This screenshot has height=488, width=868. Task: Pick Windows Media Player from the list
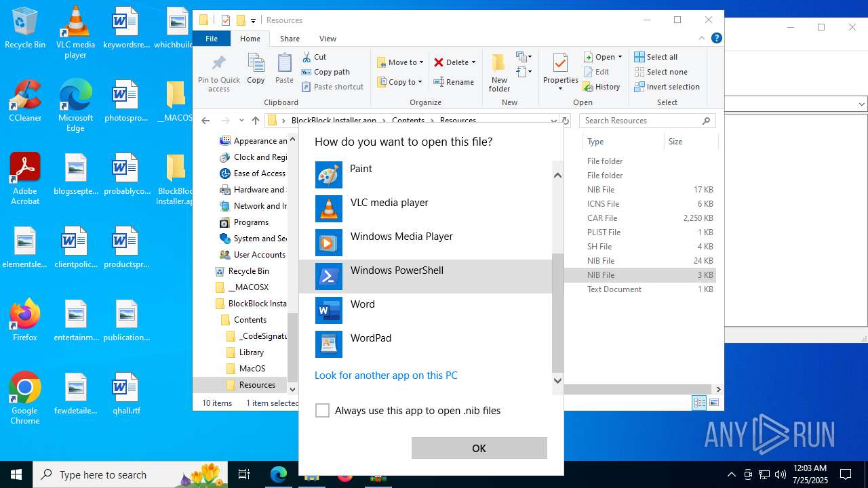click(425, 243)
